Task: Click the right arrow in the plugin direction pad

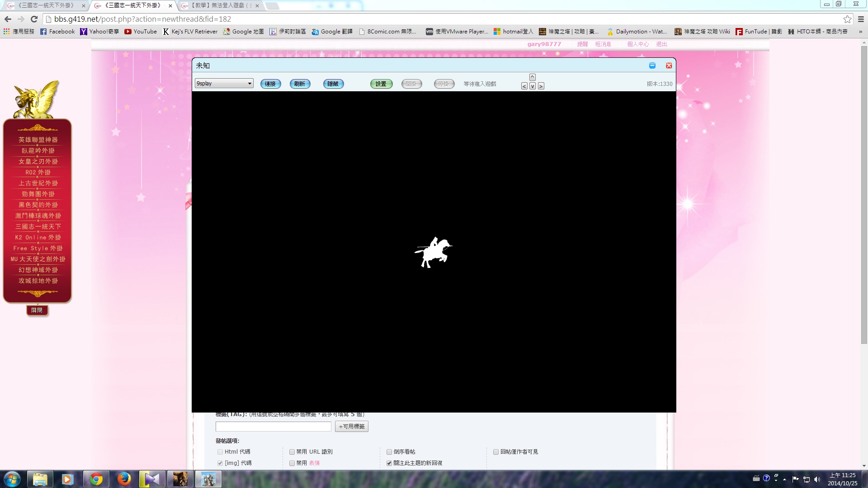Action: [x=541, y=86]
